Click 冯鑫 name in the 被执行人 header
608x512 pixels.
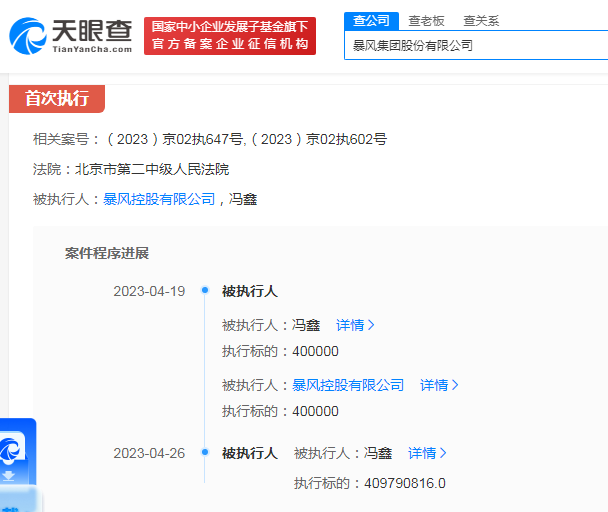coord(243,199)
